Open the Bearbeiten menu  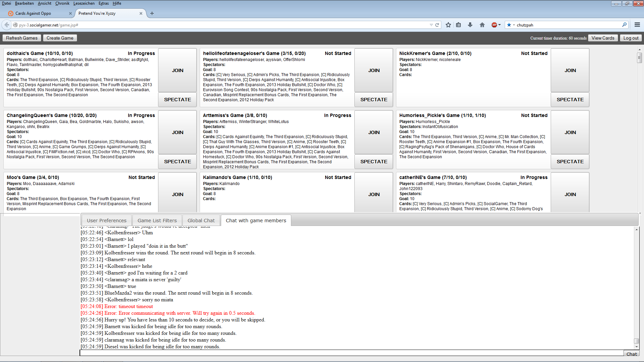click(x=24, y=3)
